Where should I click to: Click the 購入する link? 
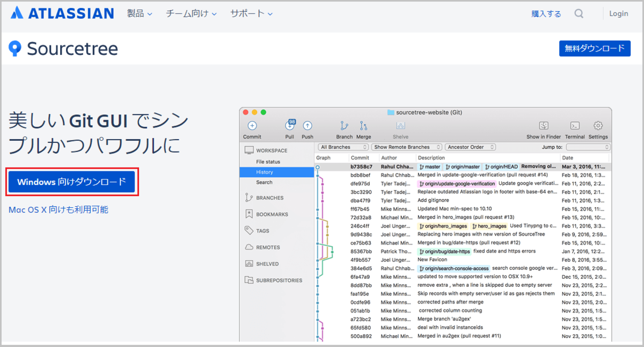[546, 14]
